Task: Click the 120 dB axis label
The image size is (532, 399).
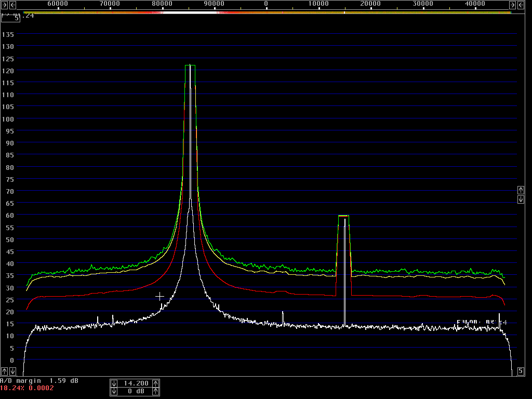Action: (x=8, y=71)
